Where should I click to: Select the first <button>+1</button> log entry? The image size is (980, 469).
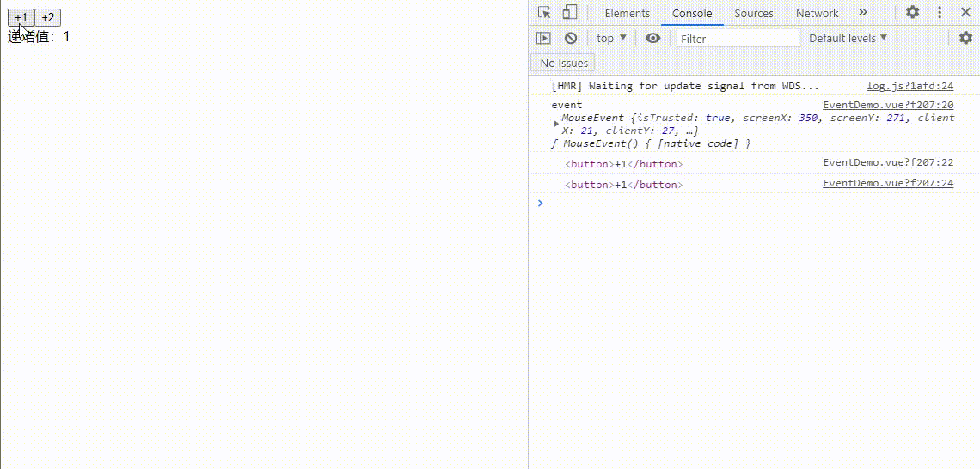point(624,164)
